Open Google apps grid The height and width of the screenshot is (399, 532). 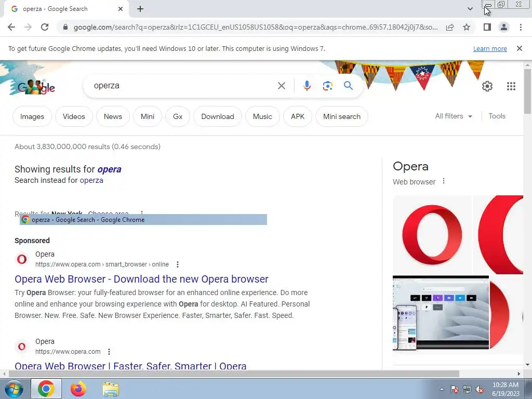[x=511, y=86]
